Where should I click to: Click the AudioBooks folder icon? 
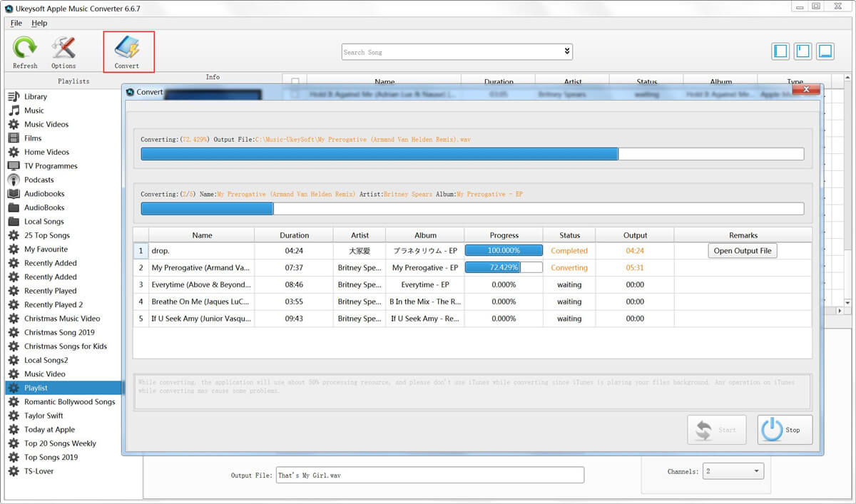[x=14, y=207]
